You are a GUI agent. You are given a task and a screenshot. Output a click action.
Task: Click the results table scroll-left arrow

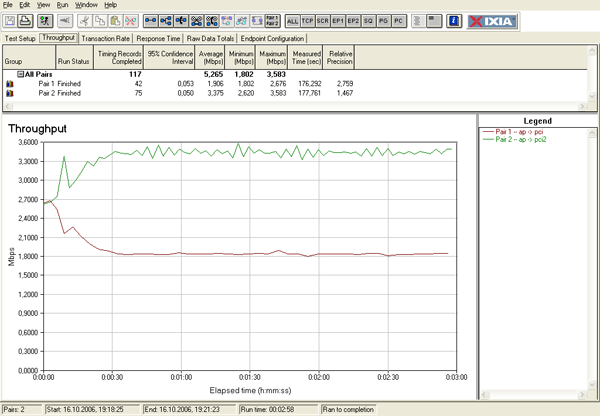(x=8, y=106)
